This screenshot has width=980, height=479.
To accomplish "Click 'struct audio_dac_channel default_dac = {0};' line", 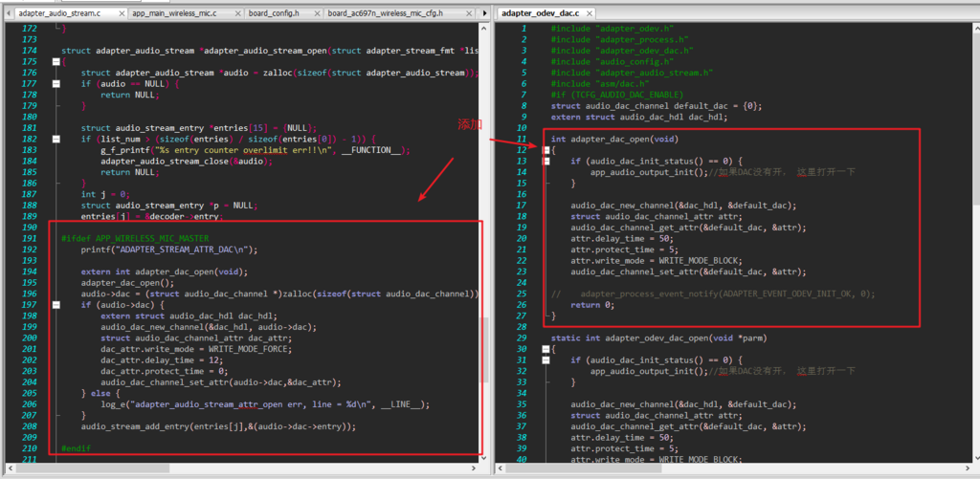I will pos(657,105).
